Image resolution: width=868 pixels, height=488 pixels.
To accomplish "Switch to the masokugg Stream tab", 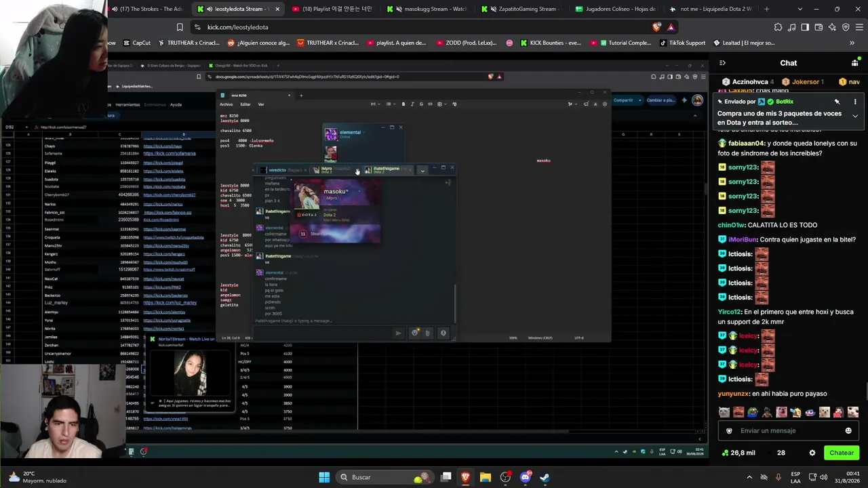I will (x=427, y=9).
